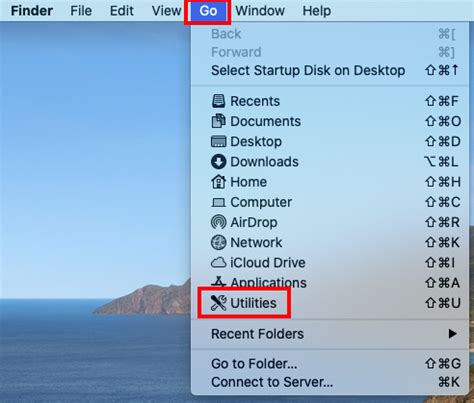Open the File menu
474x403 pixels.
click(x=81, y=11)
